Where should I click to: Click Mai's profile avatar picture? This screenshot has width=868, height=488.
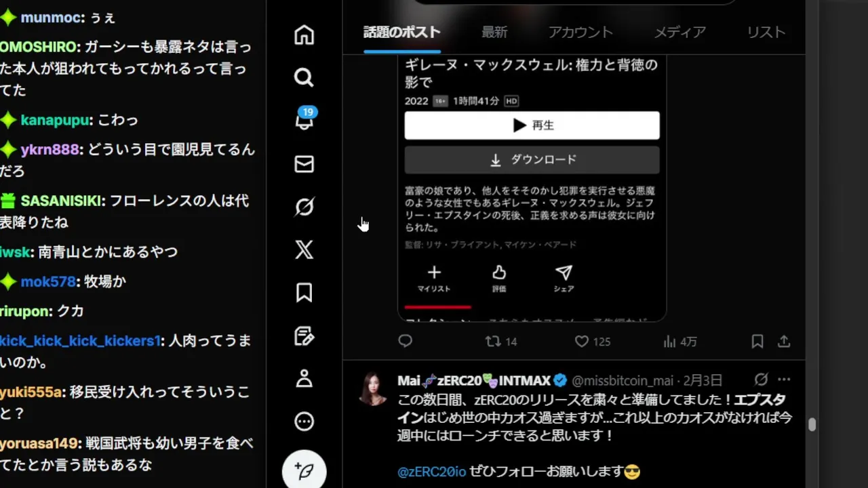(373, 388)
